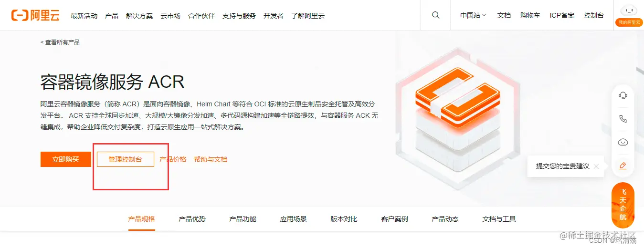Open the 帮助与文档 link
Image resolution: width=644 pixels, height=248 pixels.
211,159
